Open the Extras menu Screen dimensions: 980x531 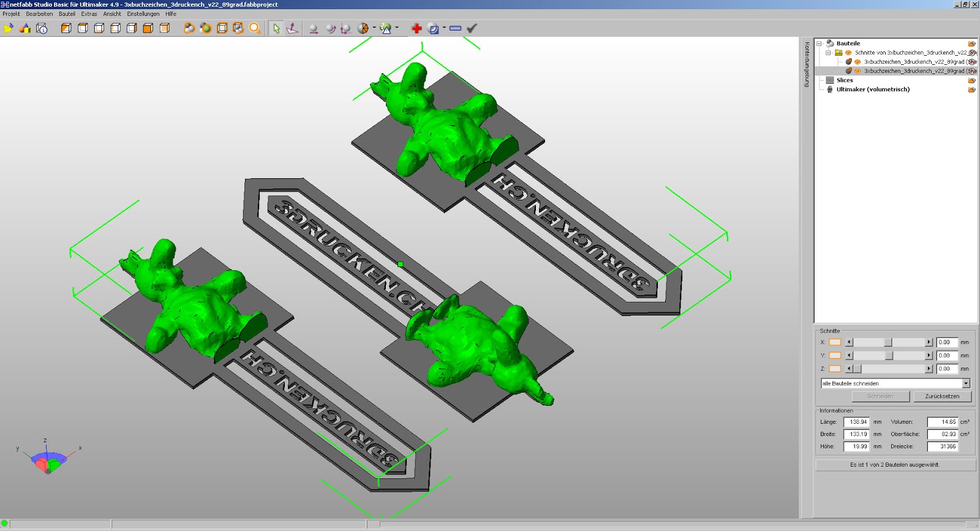pos(89,13)
